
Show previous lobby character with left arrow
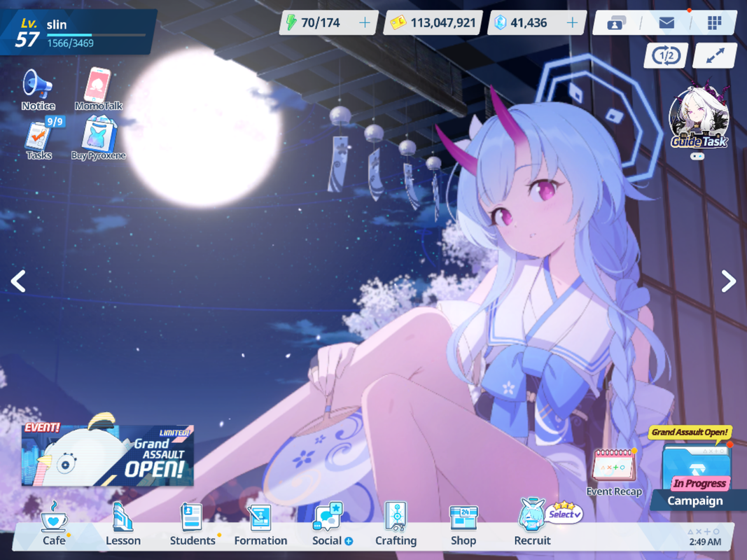pos(18,281)
